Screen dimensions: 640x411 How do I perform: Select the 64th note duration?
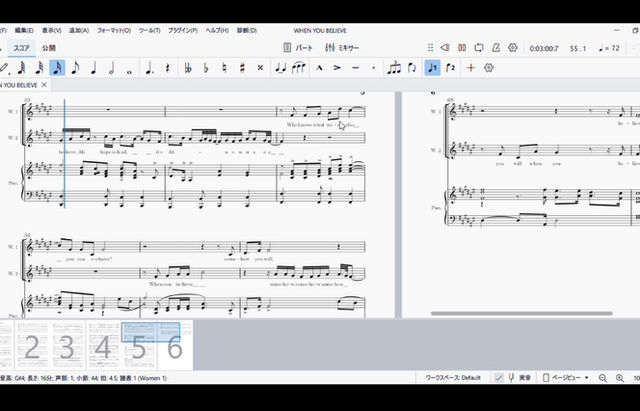tap(21, 68)
